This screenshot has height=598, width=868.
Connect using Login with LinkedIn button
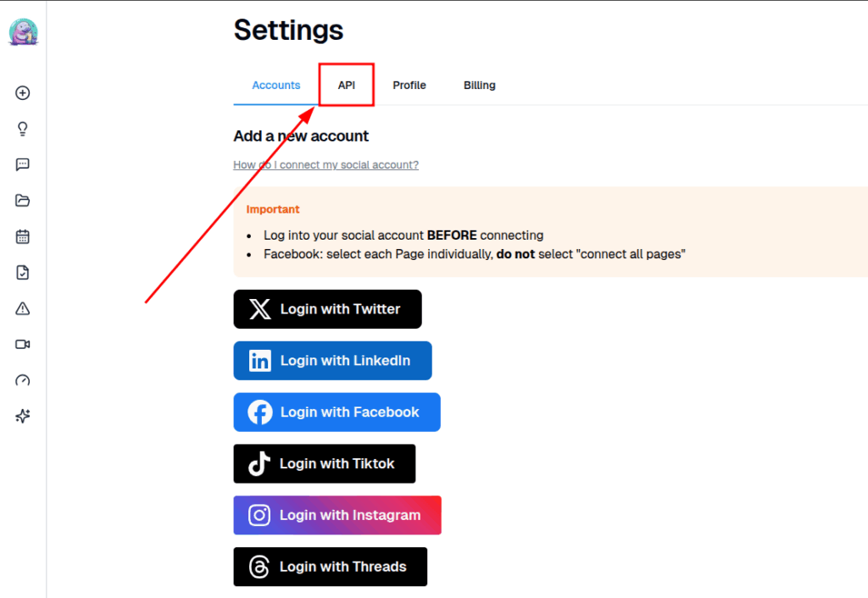[x=332, y=361]
